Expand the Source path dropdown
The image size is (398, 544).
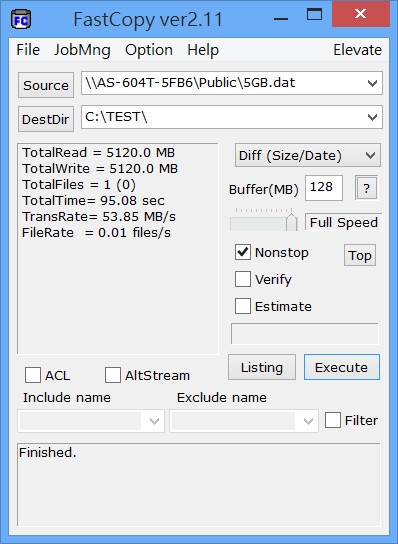[372, 83]
